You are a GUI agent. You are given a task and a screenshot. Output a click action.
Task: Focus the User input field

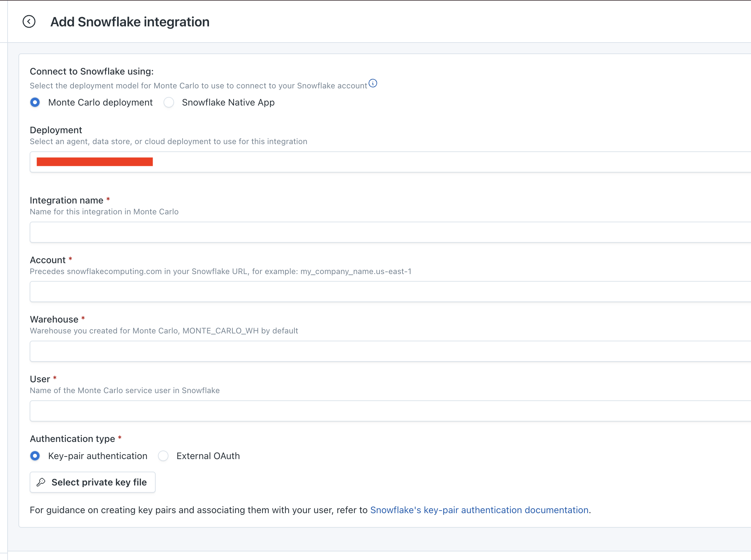pos(390,411)
